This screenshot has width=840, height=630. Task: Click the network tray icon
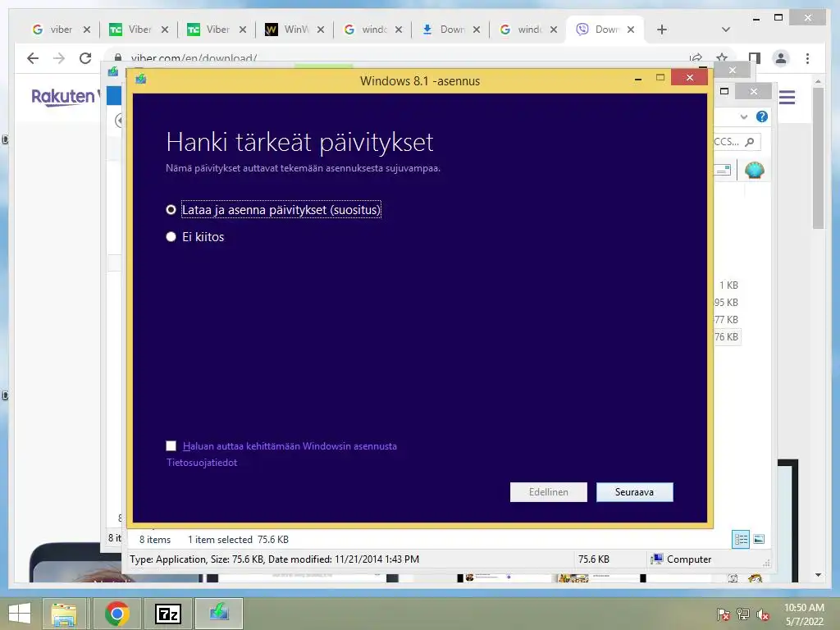(x=743, y=614)
